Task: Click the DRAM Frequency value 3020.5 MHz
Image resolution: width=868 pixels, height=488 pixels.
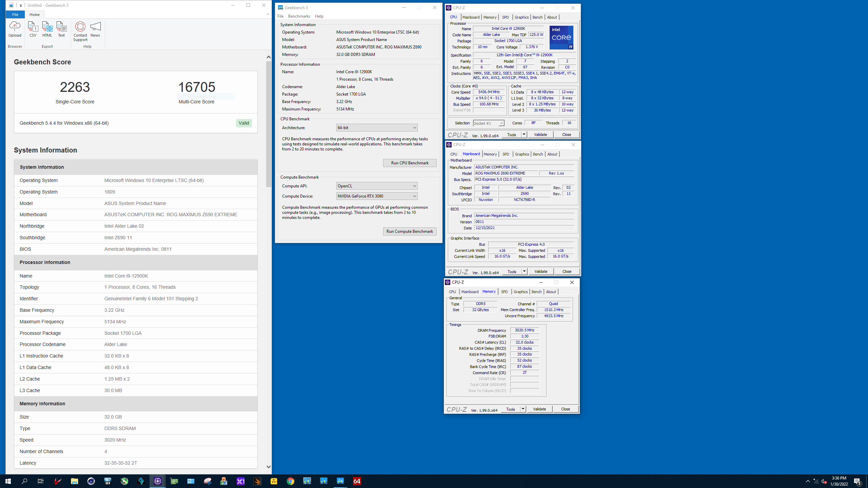Action: [525, 330]
